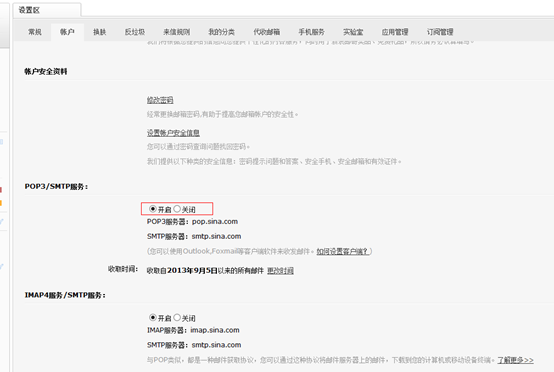Open the 设置区 tab

click(47, 10)
